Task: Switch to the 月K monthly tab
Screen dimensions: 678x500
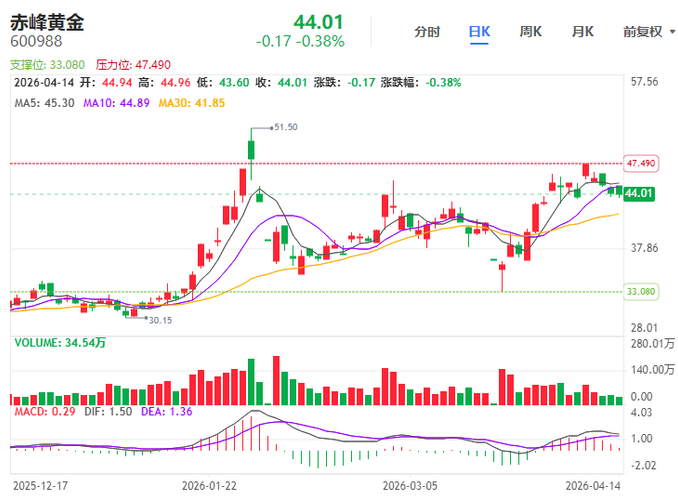Action: 582,32
